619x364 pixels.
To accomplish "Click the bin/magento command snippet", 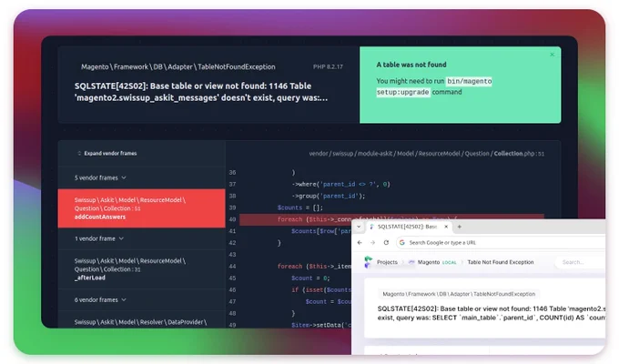I will (469, 81).
